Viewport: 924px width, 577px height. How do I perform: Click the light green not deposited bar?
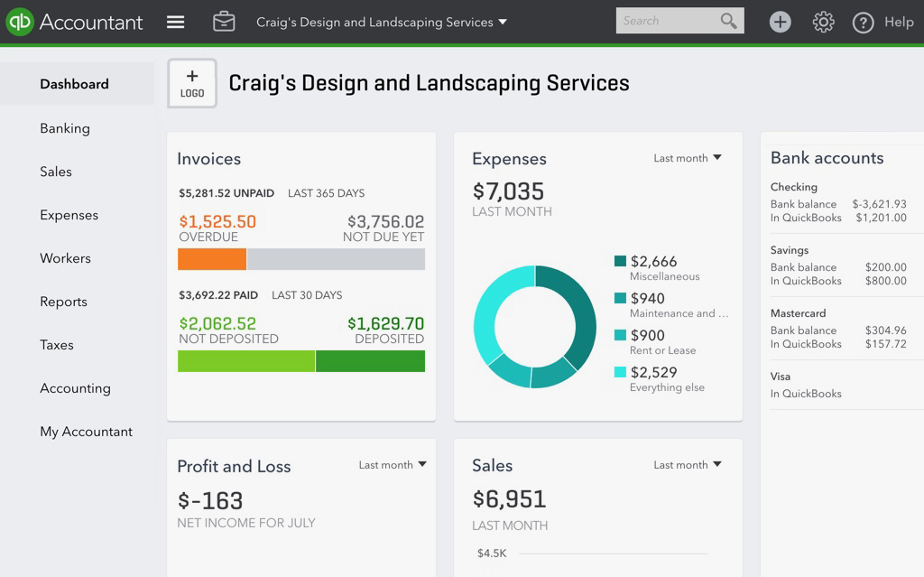point(246,361)
